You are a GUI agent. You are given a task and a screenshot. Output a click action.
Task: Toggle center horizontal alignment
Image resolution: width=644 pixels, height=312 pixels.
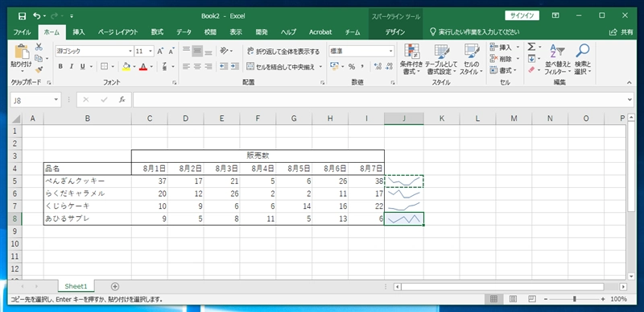click(197, 66)
